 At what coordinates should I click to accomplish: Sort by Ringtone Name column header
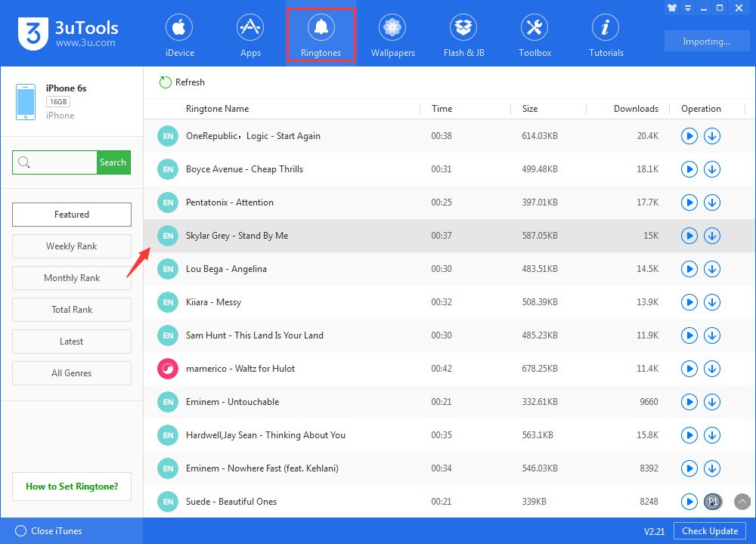[x=218, y=109]
